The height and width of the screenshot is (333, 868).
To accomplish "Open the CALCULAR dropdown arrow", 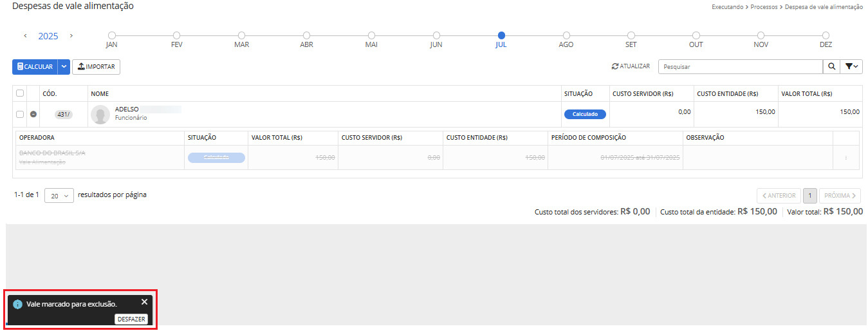I will coord(63,66).
